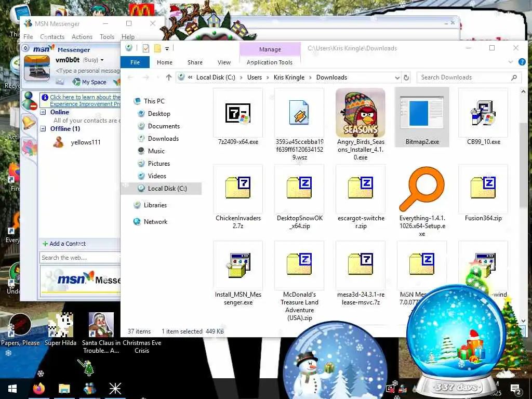The height and width of the screenshot is (399, 532).
Task: Select the mesa3d-24.3.1 release archive
Action: point(361,274)
